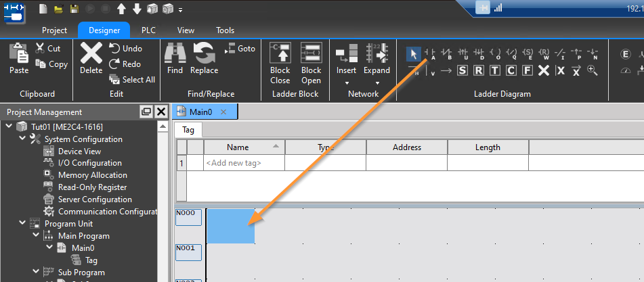The image size is (644, 282).
Task: Select I/O Configuration in project tree
Action: pos(89,163)
